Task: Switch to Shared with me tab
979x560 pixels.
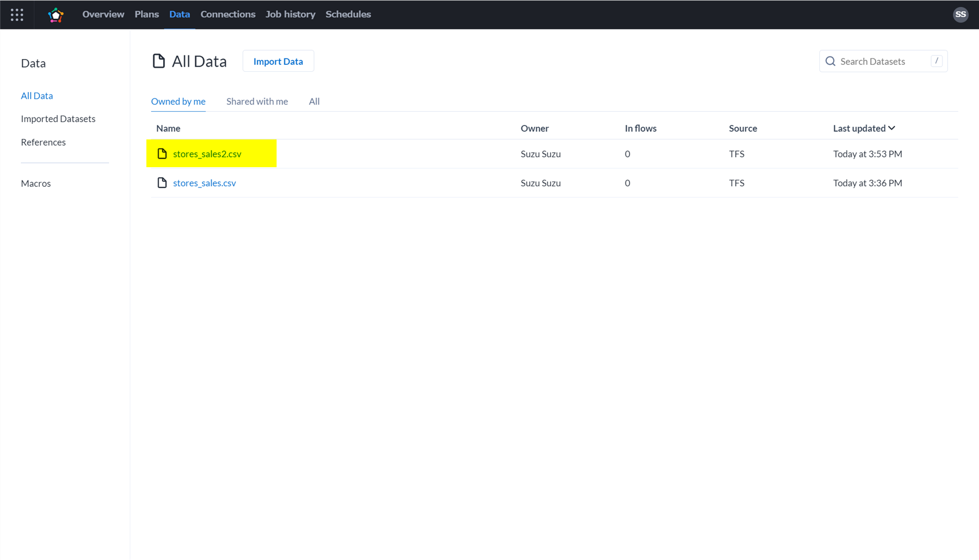Action: point(257,101)
